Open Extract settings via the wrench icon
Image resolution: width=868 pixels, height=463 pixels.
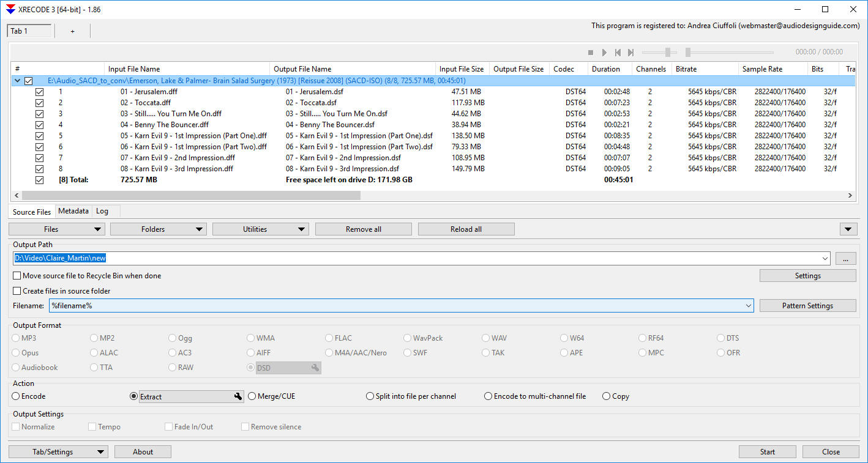[x=238, y=397]
